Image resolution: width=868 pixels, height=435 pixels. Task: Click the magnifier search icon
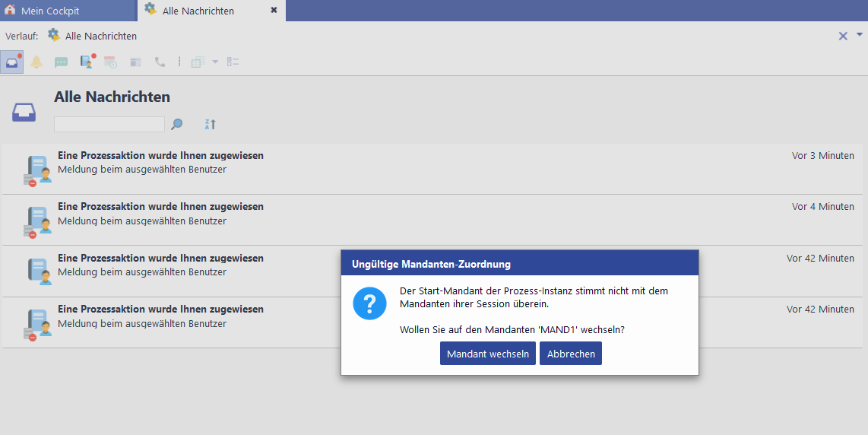pyautogui.click(x=177, y=124)
